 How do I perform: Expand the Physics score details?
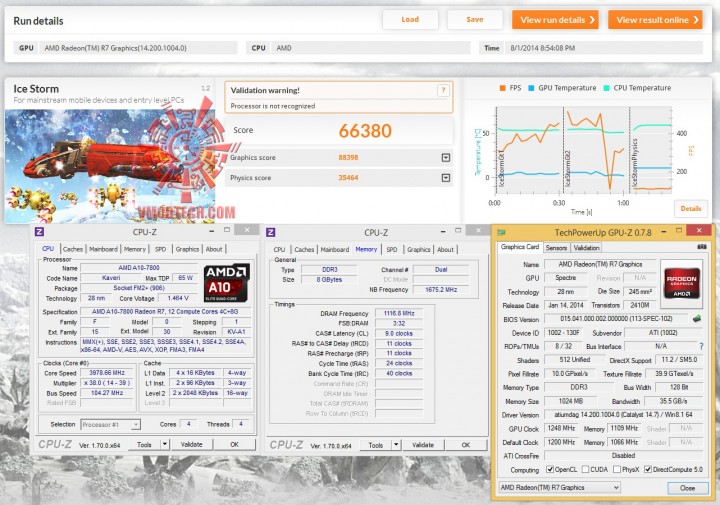pyautogui.click(x=445, y=178)
